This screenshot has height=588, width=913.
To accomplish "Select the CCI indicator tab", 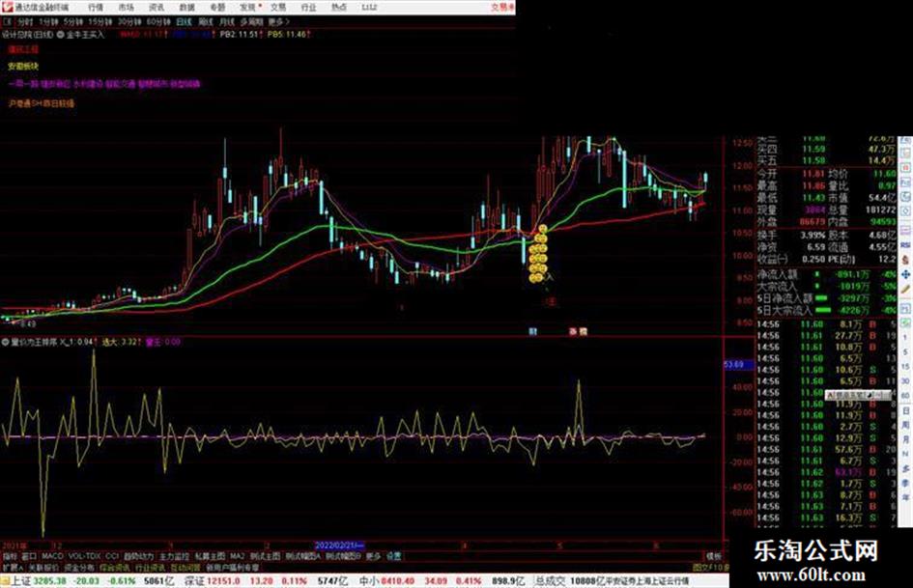I will coord(112,556).
